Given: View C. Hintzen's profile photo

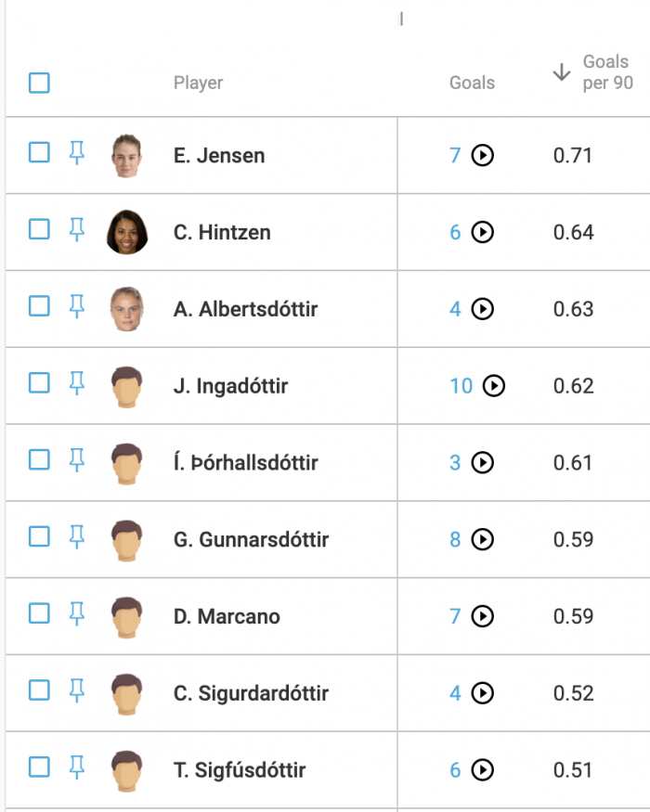Looking at the screenshot, I should pyautogui.click(x=127, y=232).
